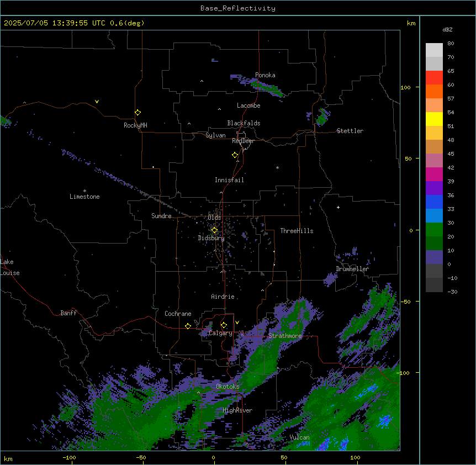Click the RedDeer city label
476x465 pixels.
(243, 141)
